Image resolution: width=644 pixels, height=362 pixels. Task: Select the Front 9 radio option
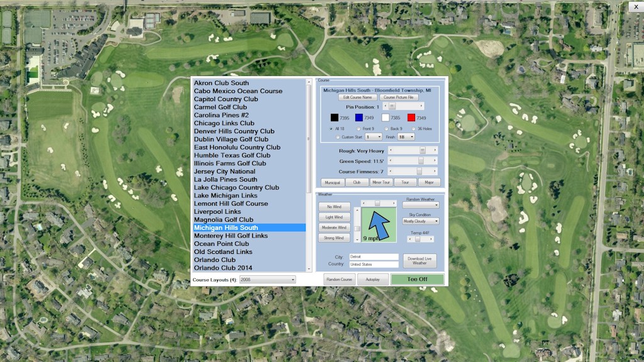click(x=358, y=129)
